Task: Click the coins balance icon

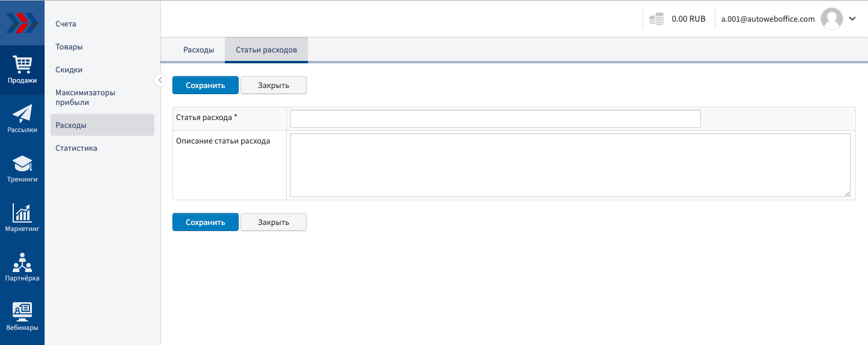Action: 656,19
